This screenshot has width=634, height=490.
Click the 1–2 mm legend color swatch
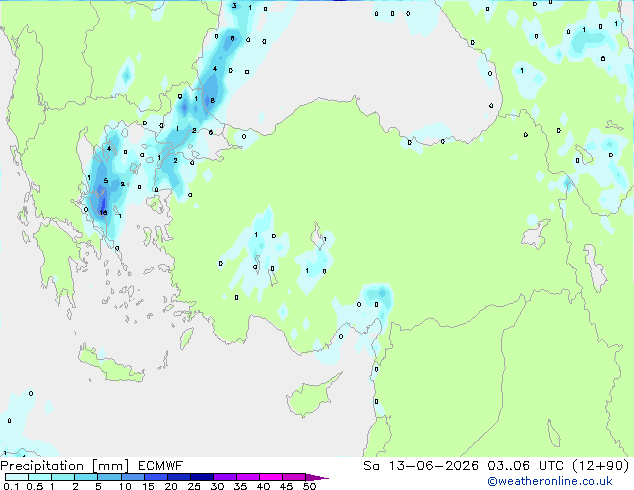click(x=63, y=477)
